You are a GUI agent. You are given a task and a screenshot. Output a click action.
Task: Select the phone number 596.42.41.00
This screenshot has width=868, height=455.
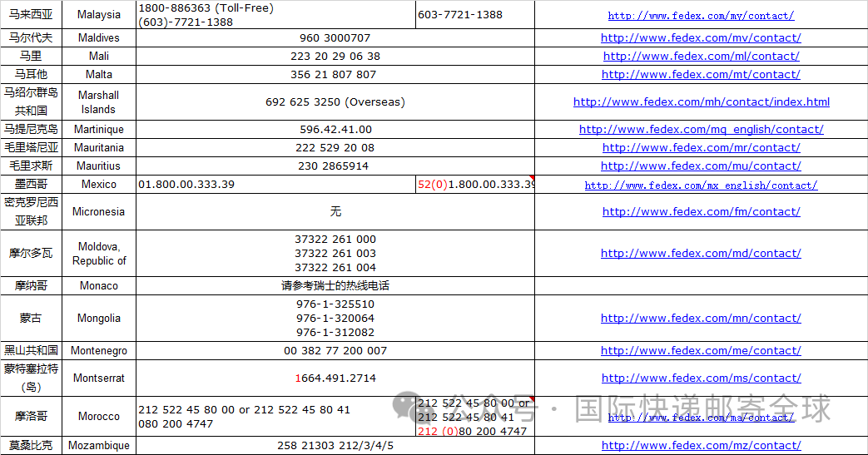335,129
